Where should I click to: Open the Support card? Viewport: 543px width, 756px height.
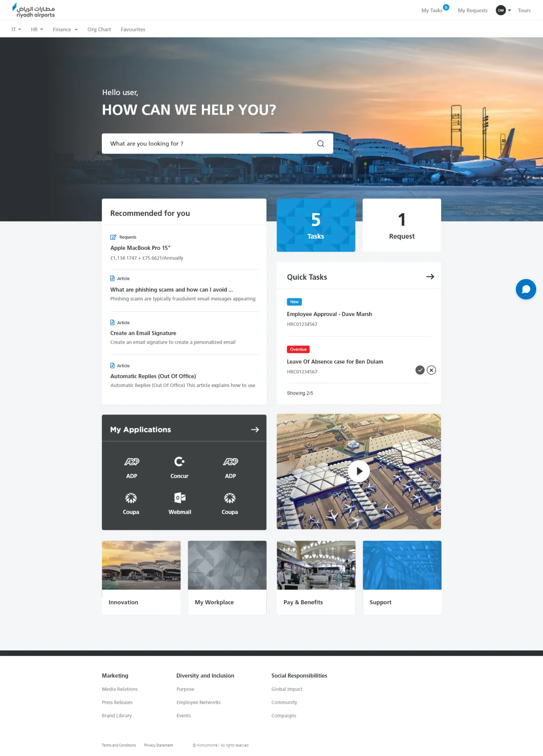click(x=402, y=577)
